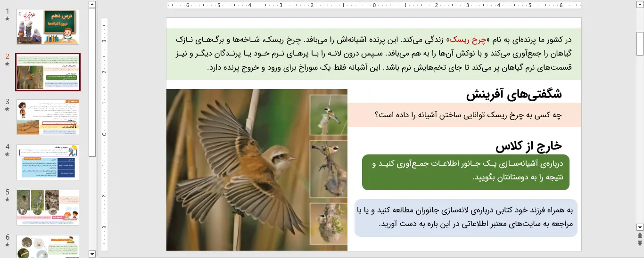Select slide 5 thumbnail with bird photos

48,207
